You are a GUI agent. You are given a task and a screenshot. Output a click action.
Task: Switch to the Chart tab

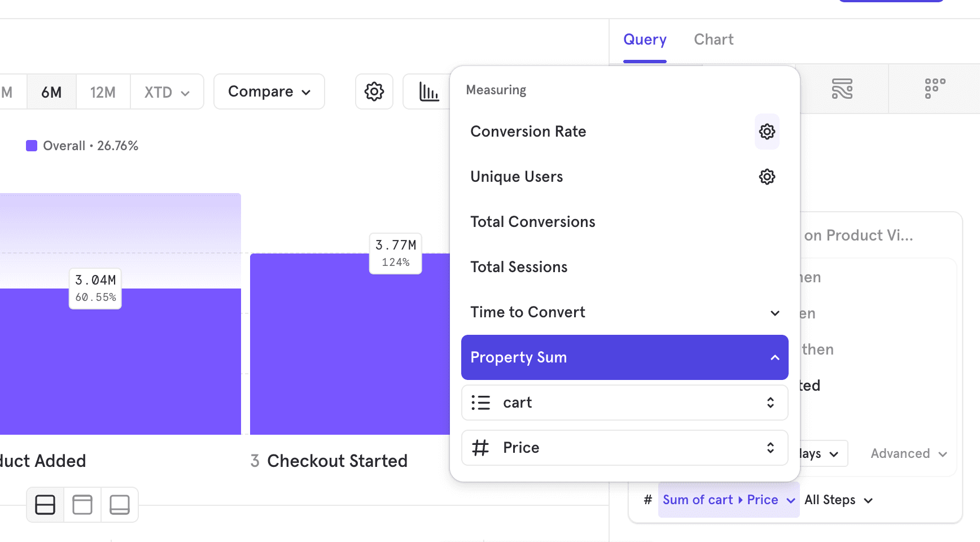pyautogui.click(x=714, y=39)
